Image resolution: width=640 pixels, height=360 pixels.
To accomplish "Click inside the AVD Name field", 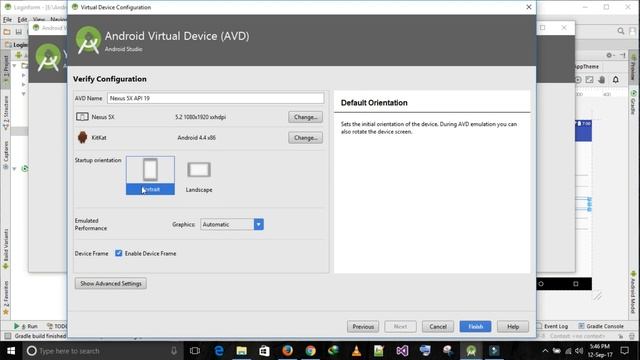I will pyautogui.click(x=216, y=98).
